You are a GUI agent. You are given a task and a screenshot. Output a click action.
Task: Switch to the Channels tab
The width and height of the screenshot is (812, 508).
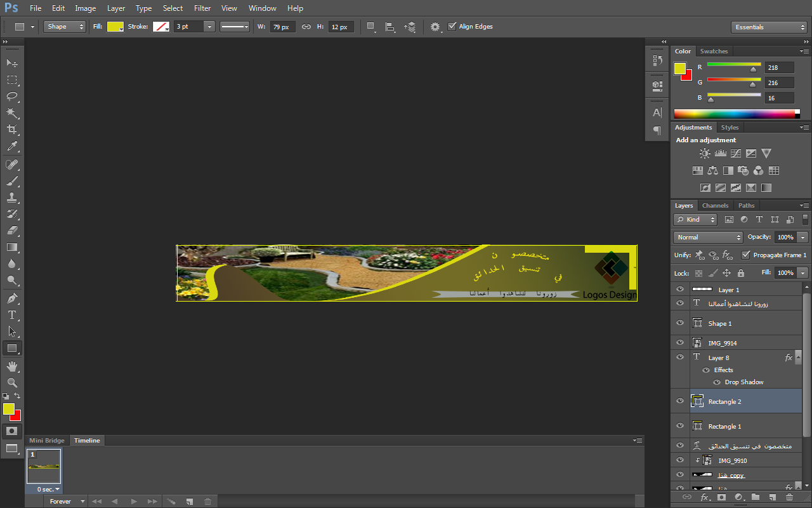click(715, 206)
